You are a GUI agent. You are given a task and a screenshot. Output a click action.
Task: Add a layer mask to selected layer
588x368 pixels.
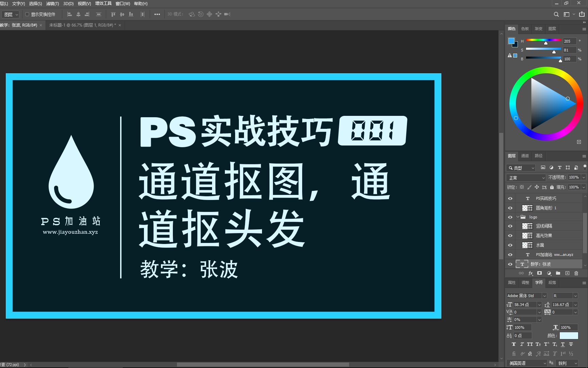click(x=539, y=273)
